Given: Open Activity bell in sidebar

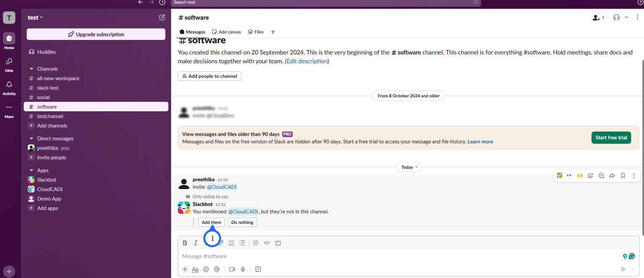Looking at the screenshot, I should click(x=9, y=88).
